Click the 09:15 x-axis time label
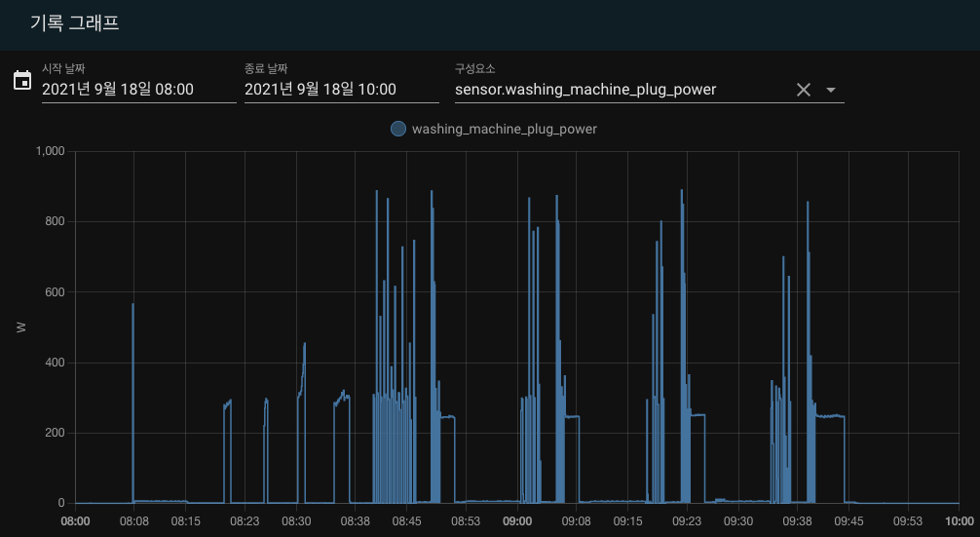This screenshot has width=980, height=537. click(628, 521)
